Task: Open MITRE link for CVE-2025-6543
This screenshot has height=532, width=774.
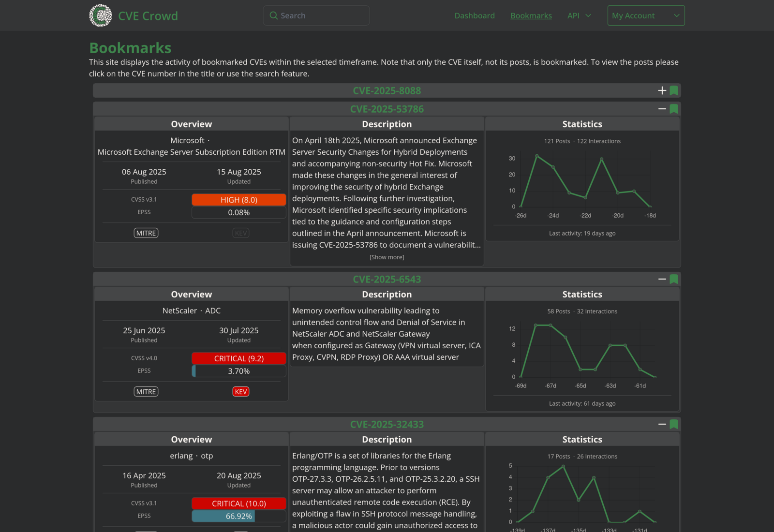Action: [x=146, y=392]
